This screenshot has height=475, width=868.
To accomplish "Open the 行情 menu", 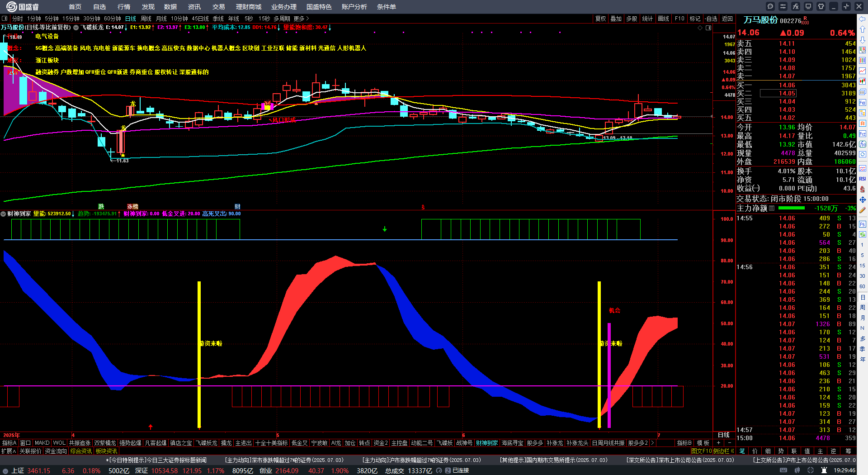I will point(124,7).
